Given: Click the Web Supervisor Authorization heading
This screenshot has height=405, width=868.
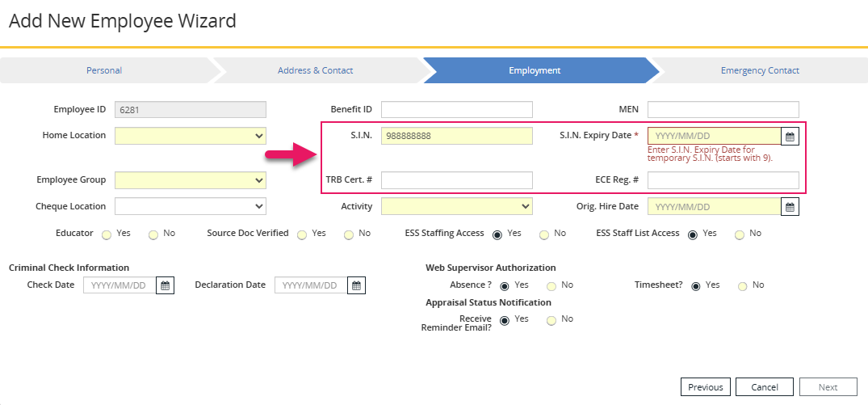Looking at the screenshot, I should click(x=490, y=268).
